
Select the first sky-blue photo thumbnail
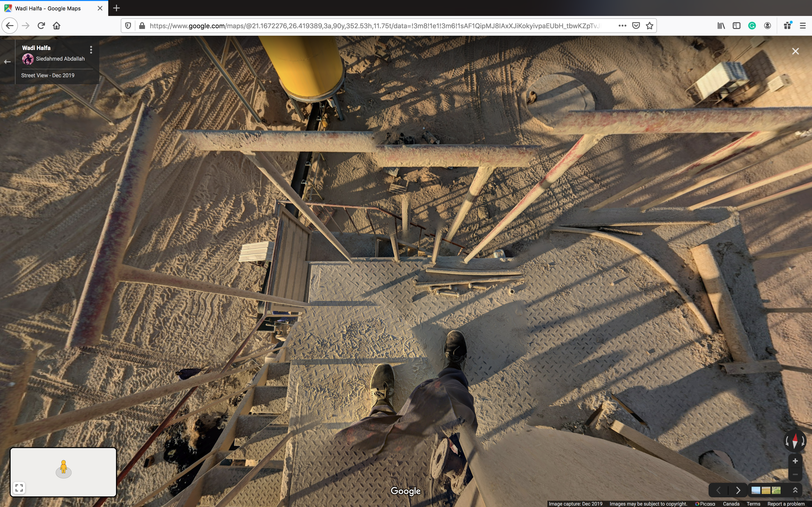click(756, 490)
